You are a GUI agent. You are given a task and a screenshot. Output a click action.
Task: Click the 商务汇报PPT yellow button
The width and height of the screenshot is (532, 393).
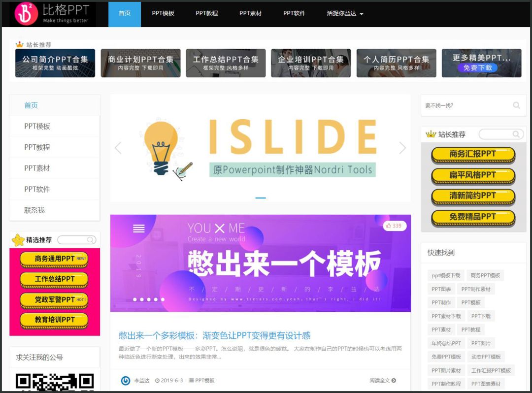pyautogui.click(x=473, y=155)
